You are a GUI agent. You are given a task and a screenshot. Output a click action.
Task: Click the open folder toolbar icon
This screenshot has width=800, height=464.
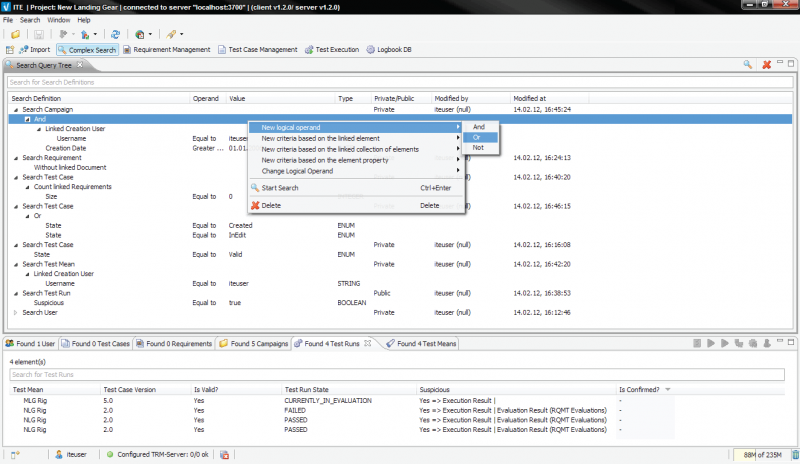coord(15,34)
